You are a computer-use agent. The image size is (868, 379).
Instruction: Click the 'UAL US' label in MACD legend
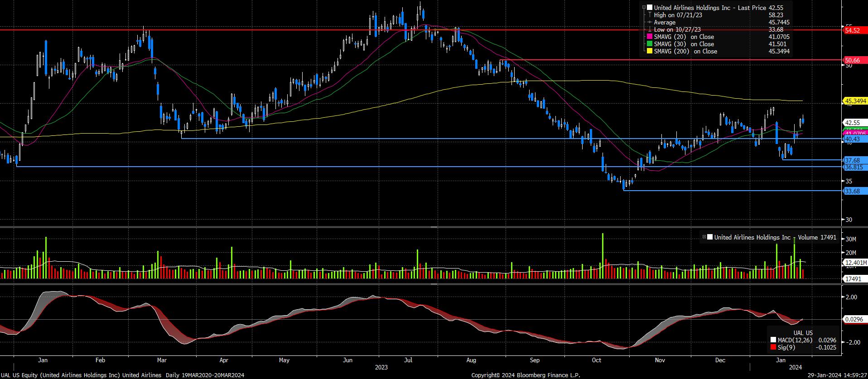[x=803, y=333]
